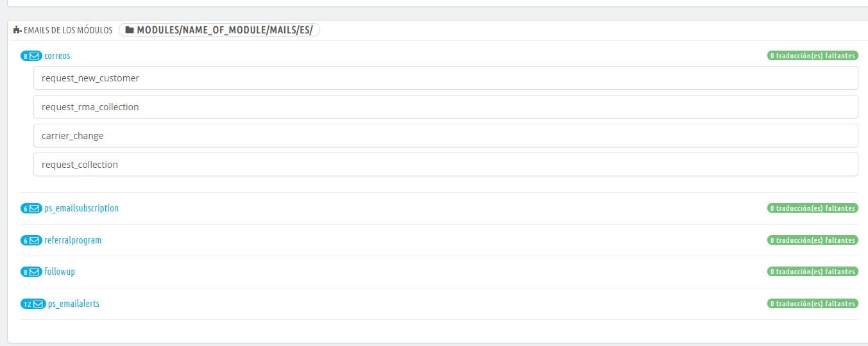The image size is (868, 346).
Task: Click the envelope icon beside followup
Action: [35, 272]
